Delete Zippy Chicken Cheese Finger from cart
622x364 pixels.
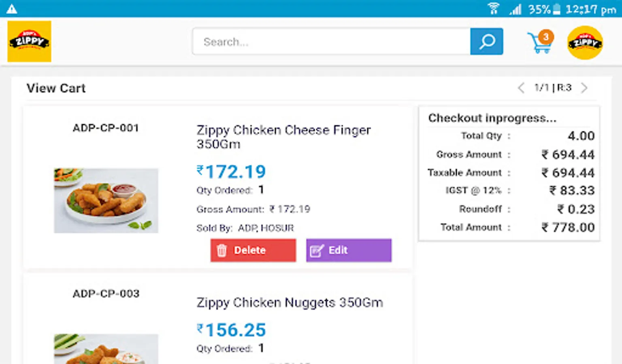tap(253, 250)
